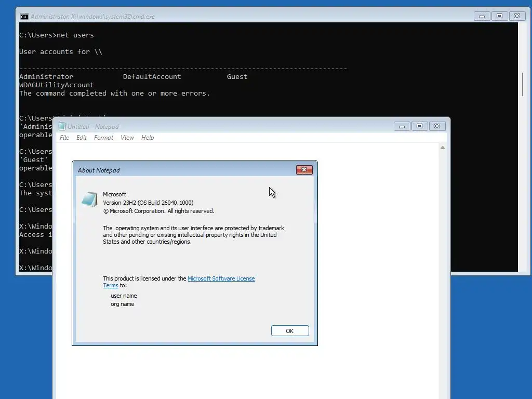The image size is (532, 399).
Task: Click the Version 23H2 build text
Action: 148,203
